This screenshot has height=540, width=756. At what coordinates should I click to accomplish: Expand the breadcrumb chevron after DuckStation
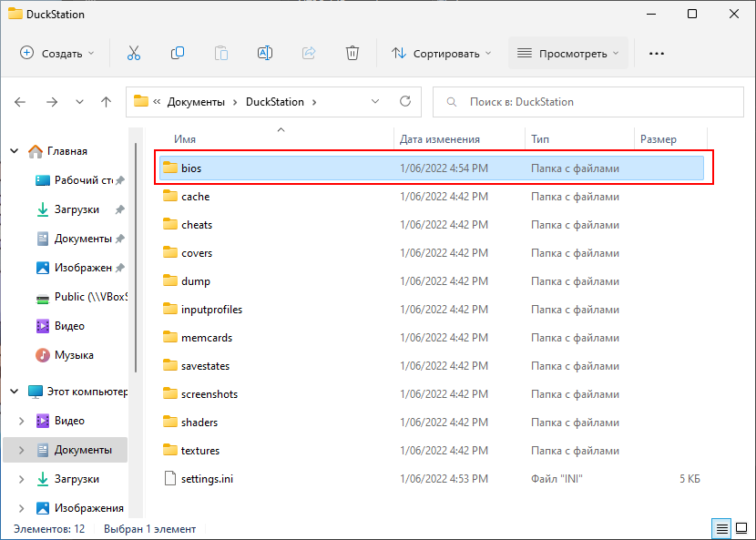[x=314, y=102]
